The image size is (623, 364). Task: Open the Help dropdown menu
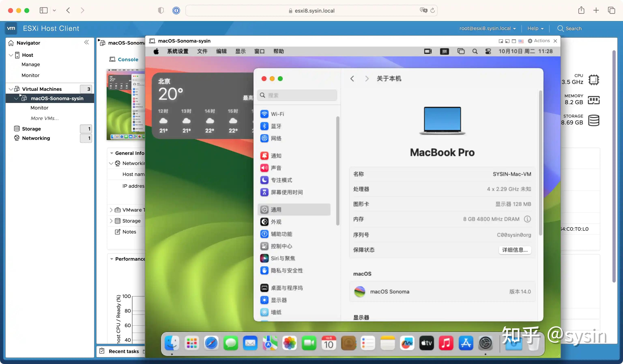pos(535,28)
